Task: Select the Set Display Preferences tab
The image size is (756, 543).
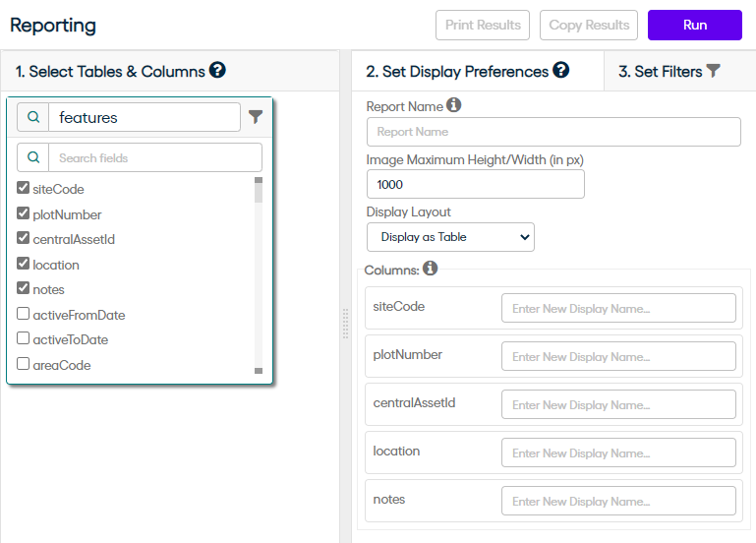Action: 457,71
